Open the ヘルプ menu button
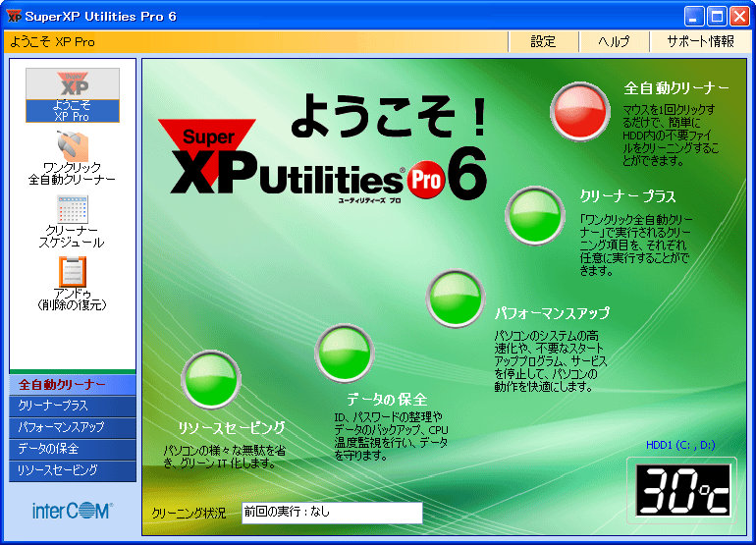 pyautogui.click(x=614, y=42)
